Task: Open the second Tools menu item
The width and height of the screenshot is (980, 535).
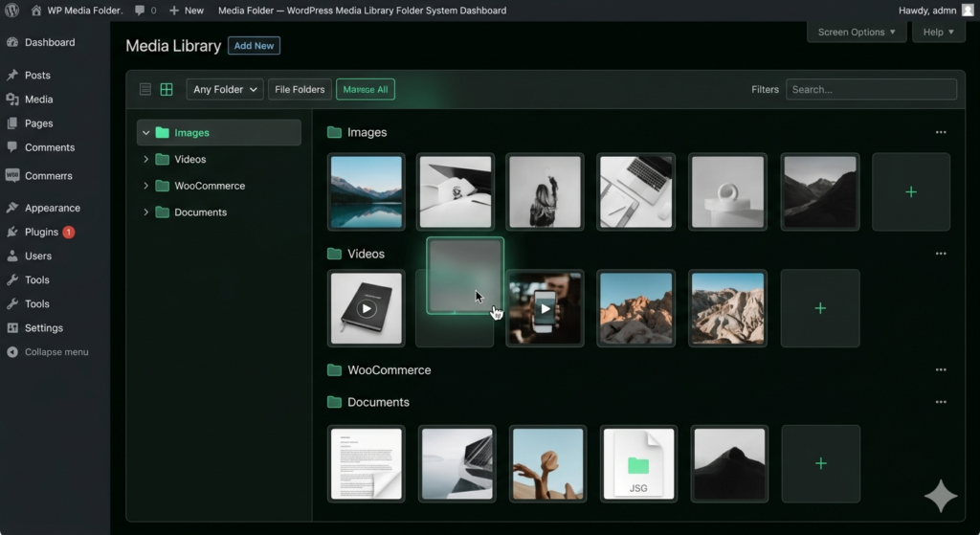Action: click(x=37, y=303)
